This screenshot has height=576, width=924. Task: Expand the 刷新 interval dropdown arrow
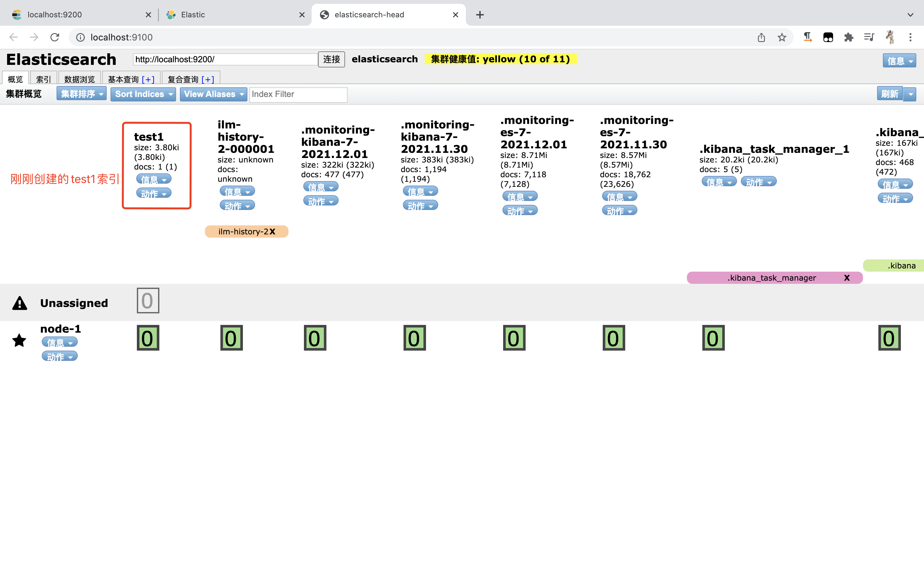pos(910,94)
